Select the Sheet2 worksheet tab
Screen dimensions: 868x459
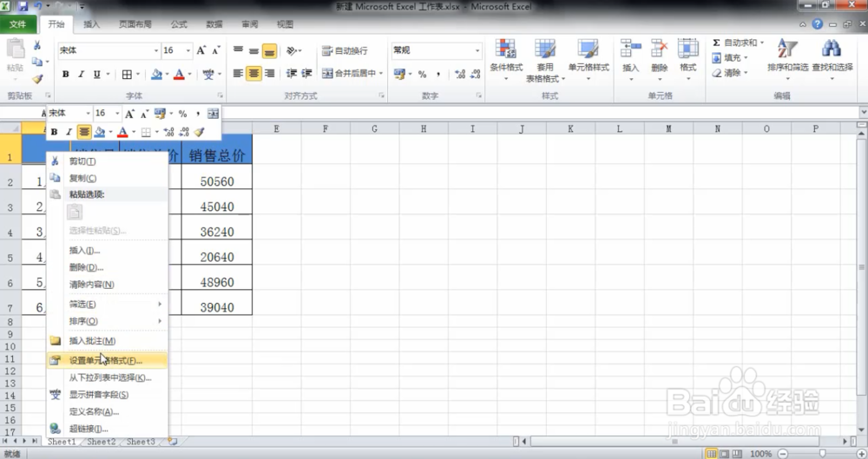pyautogui.click(x=102, y=442)
